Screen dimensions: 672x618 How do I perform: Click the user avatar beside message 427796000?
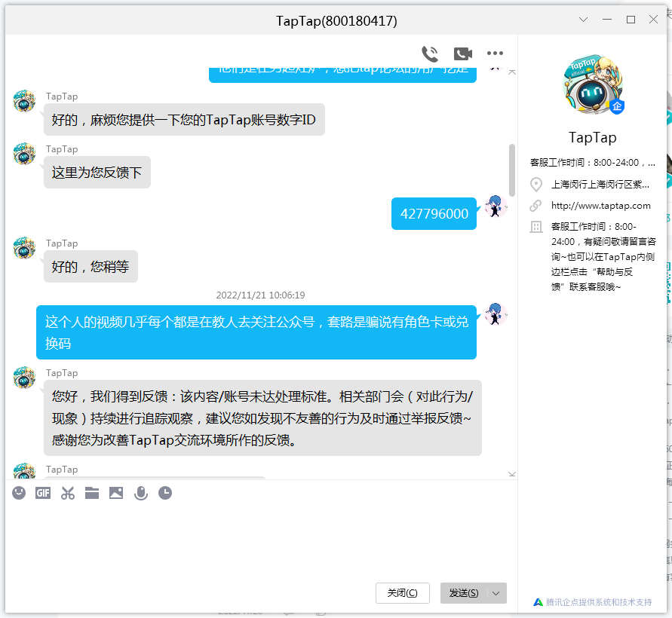tap(496, 206)
